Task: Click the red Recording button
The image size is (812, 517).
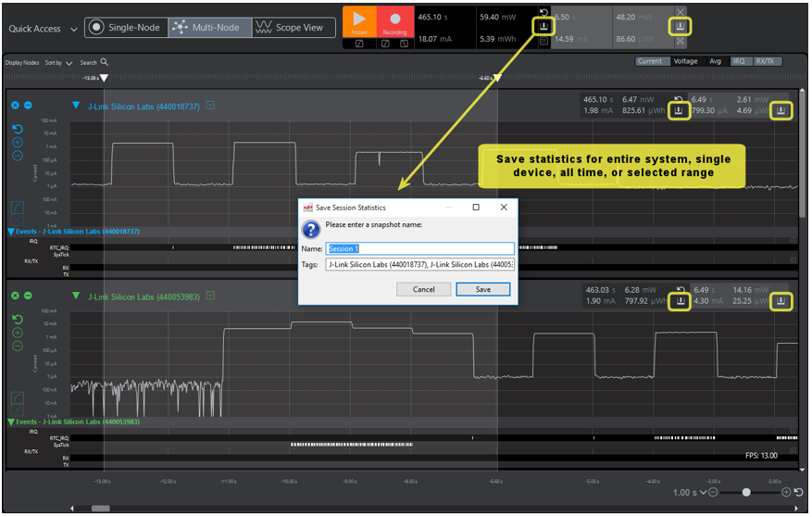Action: click(x=394, y=20)
